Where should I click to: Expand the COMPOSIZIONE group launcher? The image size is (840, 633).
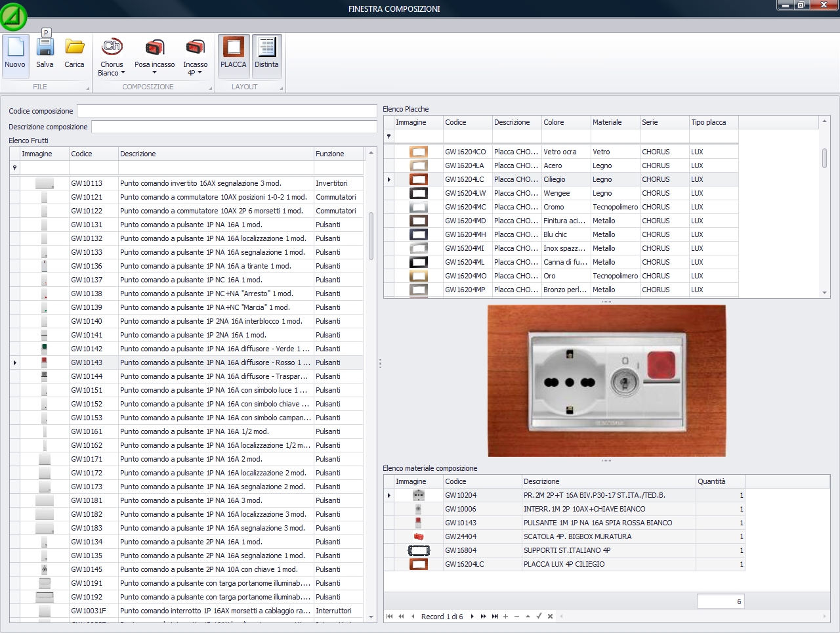tap(210, 88)
